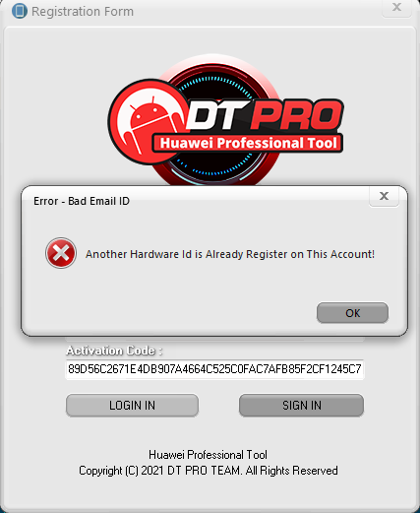Click the footer Huawei Professional Tool text
This screenshot has width=420, height=513.
(208, 455)
